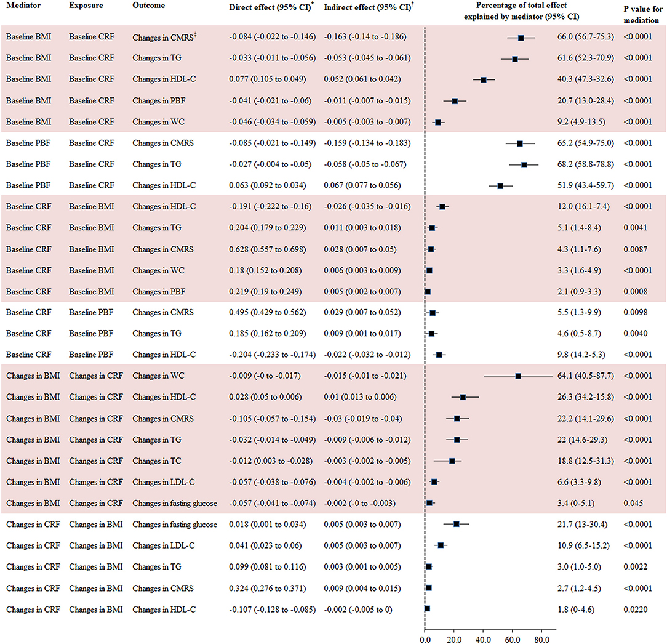
Task: Click the "P value for mediation" header
Action: click(x=641, y=15)
